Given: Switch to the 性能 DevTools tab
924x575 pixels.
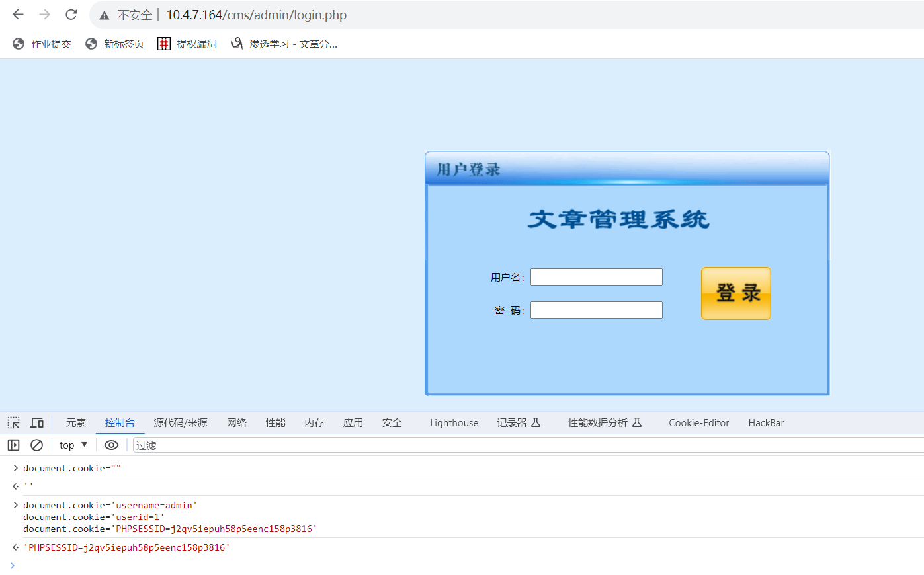Looking at the screenshot, I should [x=275, y=423].
